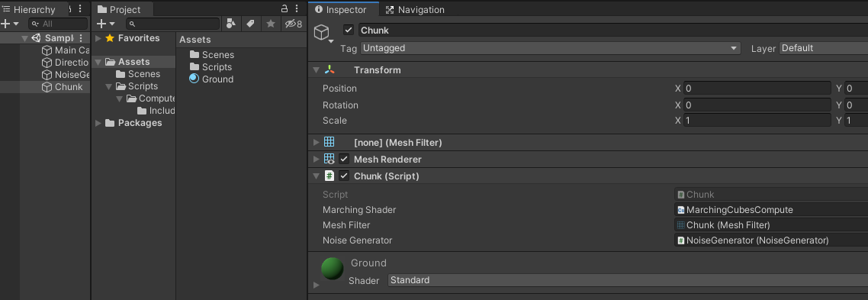Click Rotation X value field
This screenshot has height=300, width=868.
(757, 105)
